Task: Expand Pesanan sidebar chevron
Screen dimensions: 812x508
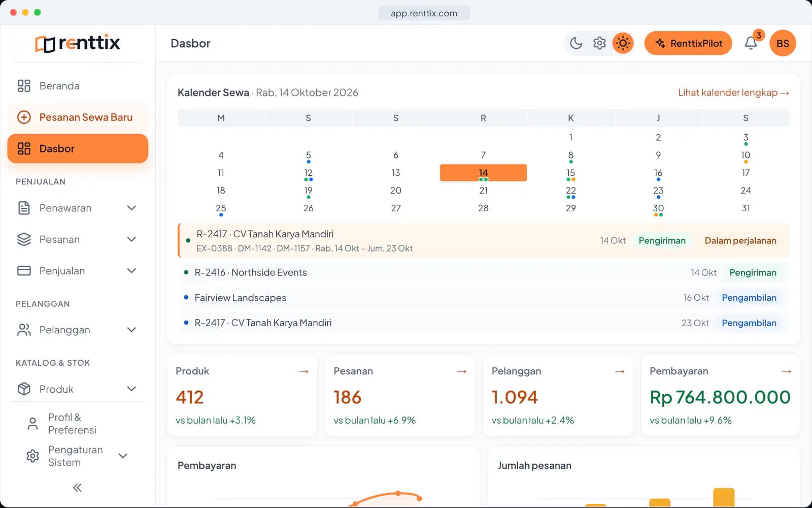Action: (131, 239)
